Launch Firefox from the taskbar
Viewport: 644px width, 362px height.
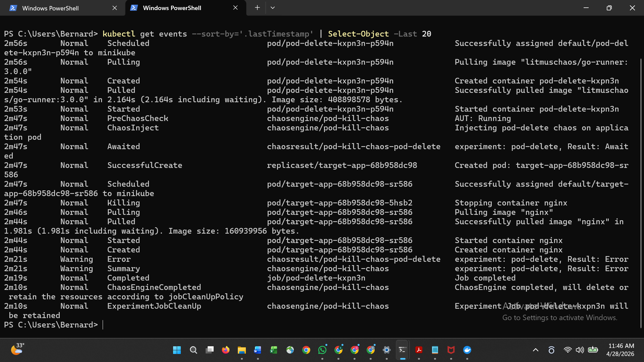(x=226, y=350)
